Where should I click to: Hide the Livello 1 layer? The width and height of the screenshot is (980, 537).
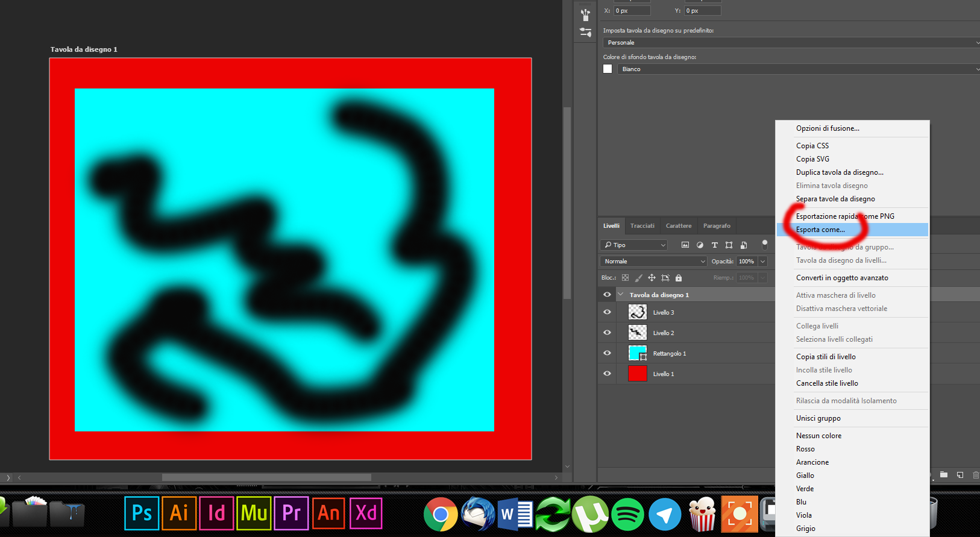607,374
